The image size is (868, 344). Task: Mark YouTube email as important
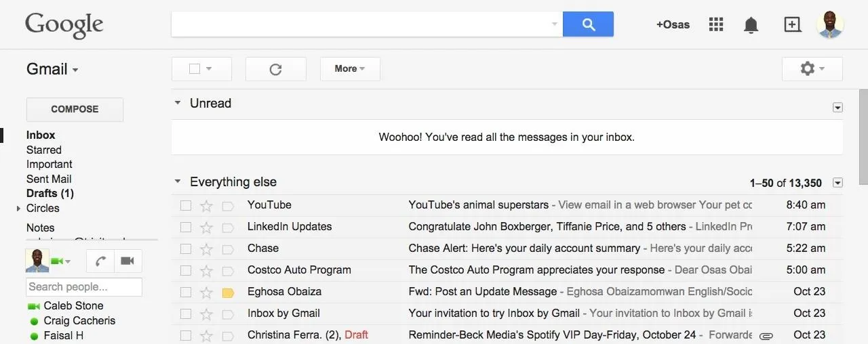tap(228, 205)
